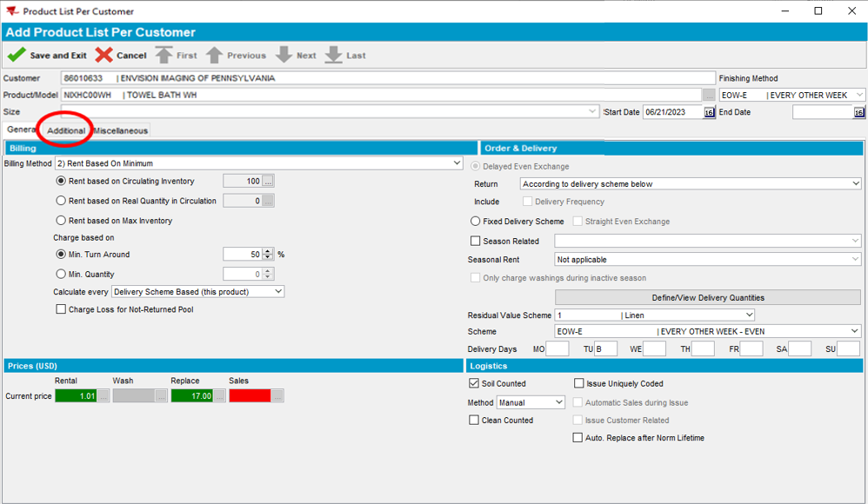Open the Miscellaneous tab
The height and width of the screenshot is (504, 868).
pyautogui.click(x=121, y=130)
